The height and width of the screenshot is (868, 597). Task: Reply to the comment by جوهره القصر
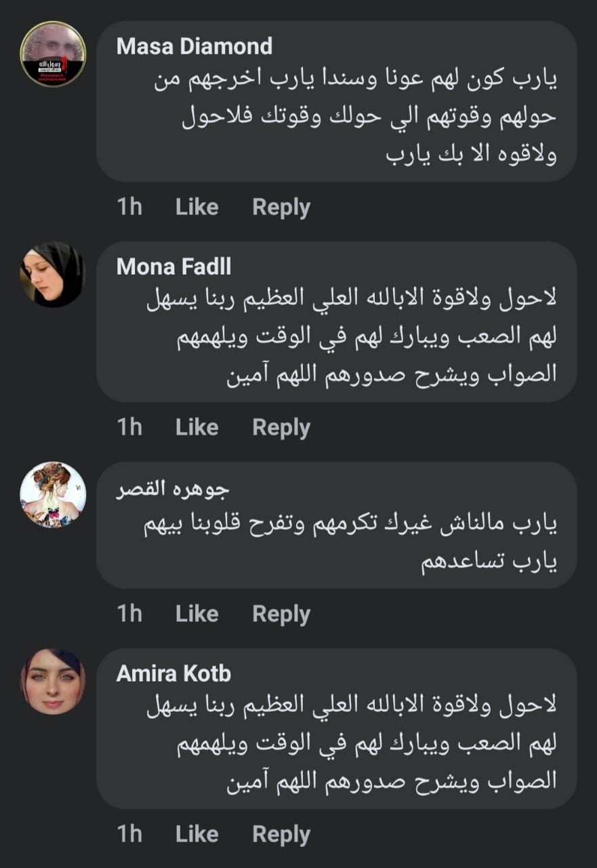[x=281, y=614]
